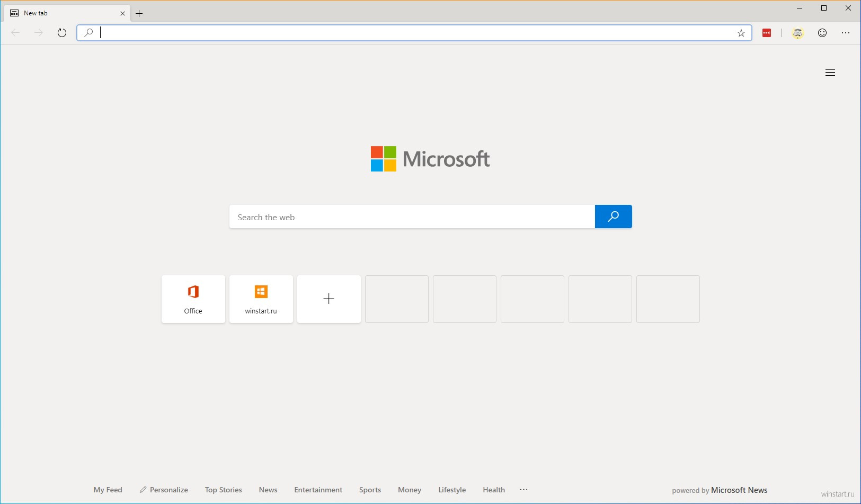Reload the page with the refresh icon
Viewport: 861px width, 504px height.
pos(62,33)
